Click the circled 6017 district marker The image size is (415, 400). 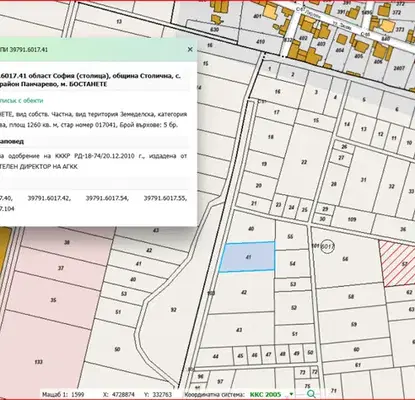coord(327,247)
